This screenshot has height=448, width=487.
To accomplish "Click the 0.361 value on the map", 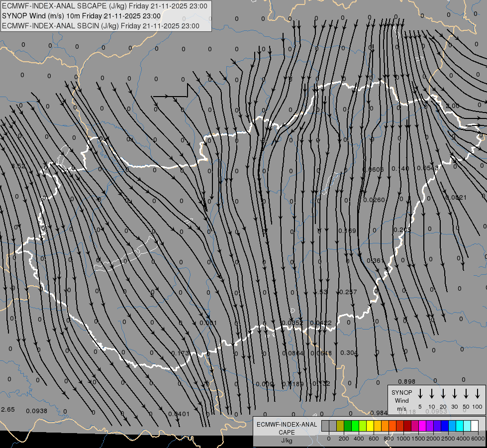I will 376,260.
